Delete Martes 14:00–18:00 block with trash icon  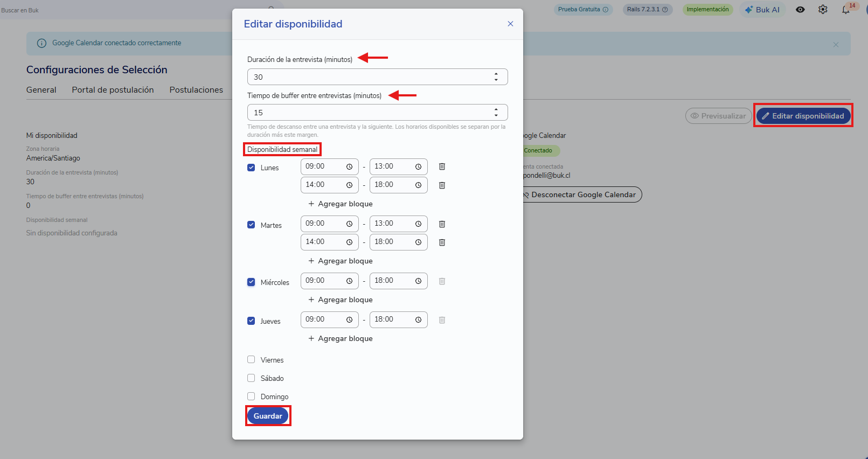tap(442, 242)
